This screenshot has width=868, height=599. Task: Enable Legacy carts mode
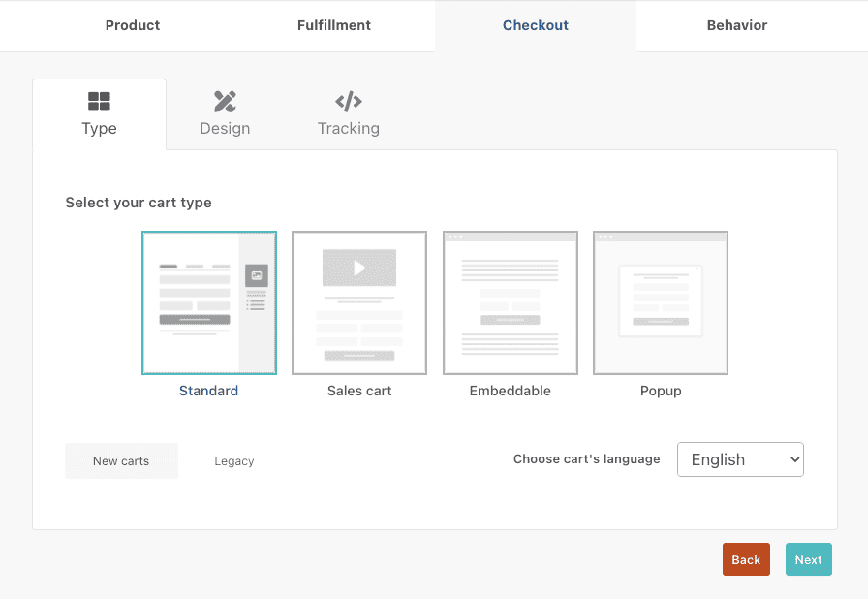pyautogui.click(x=233, y=460)
